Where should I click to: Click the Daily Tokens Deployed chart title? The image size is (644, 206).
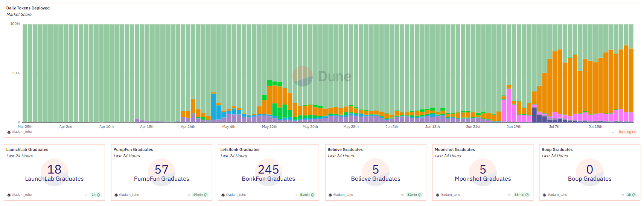click(28, 8)
